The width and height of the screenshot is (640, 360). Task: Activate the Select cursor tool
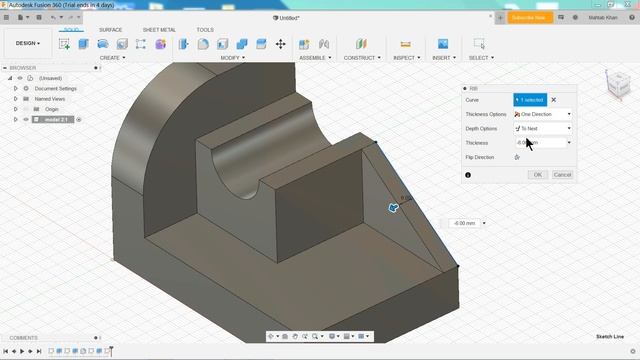point(480,44)
